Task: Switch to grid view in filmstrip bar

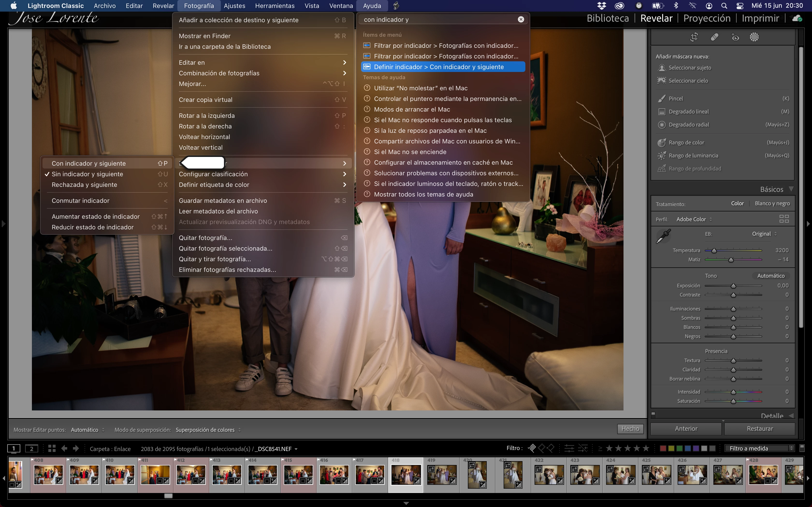Action: tap(52, 449)
